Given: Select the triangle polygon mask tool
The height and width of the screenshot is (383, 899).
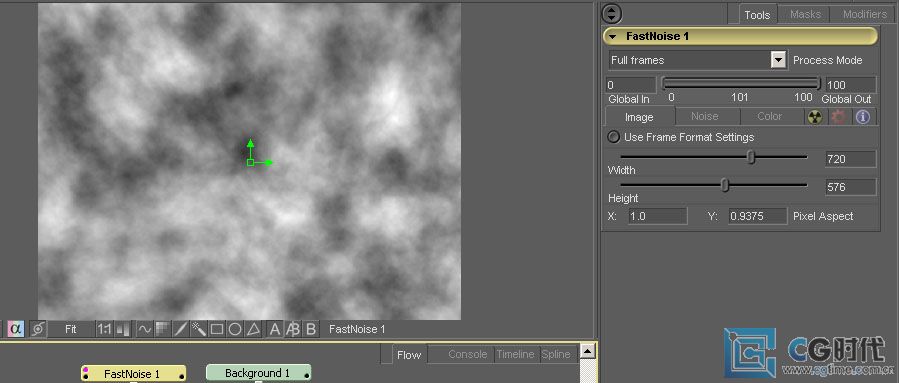Looking at the screenshot, I should tap(253, 329).
